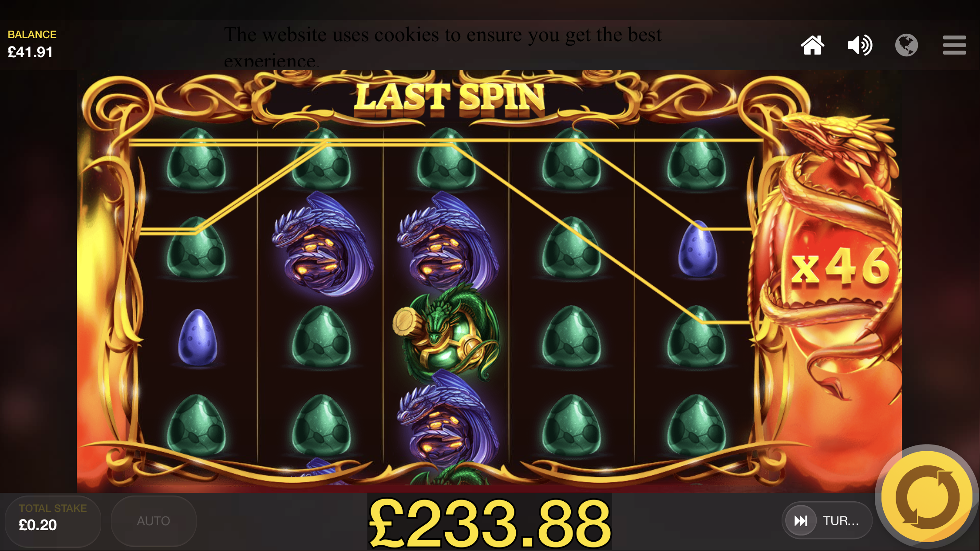Select blue egg in the fifth reel
980x551 pixels.
coord(698,248)
